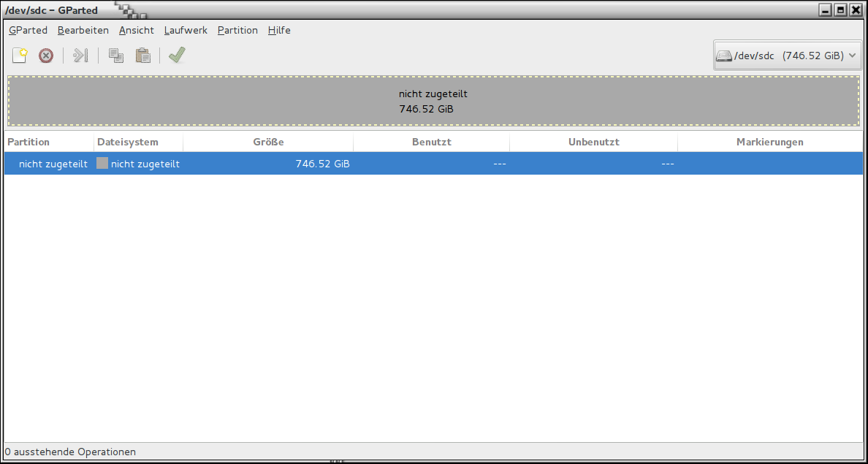Click the Copy partition icon
The width and height of the screenshot is (868, 464).
click(x=115, y=56)
